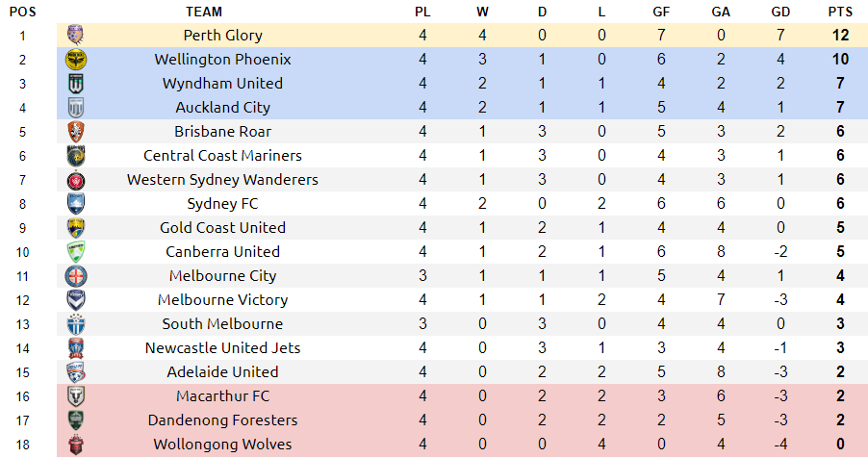868x458 pixels.
Task: Sort table by PTS column header
Action: pos(840,12)
